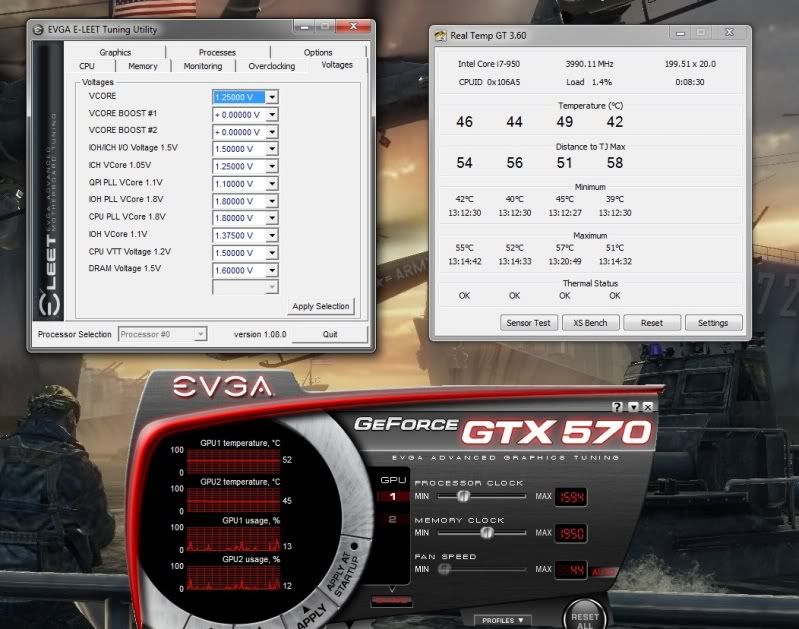Image resolution: width=799 pixels, height=629 pixels.
Task: Click the fan speed value display
Action: [571, 570]
